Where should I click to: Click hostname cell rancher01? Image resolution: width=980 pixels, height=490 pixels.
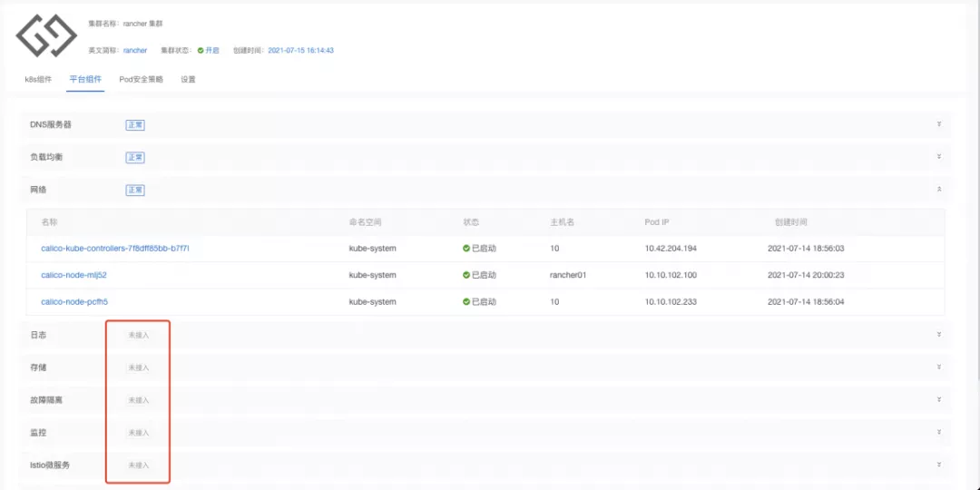567,275
